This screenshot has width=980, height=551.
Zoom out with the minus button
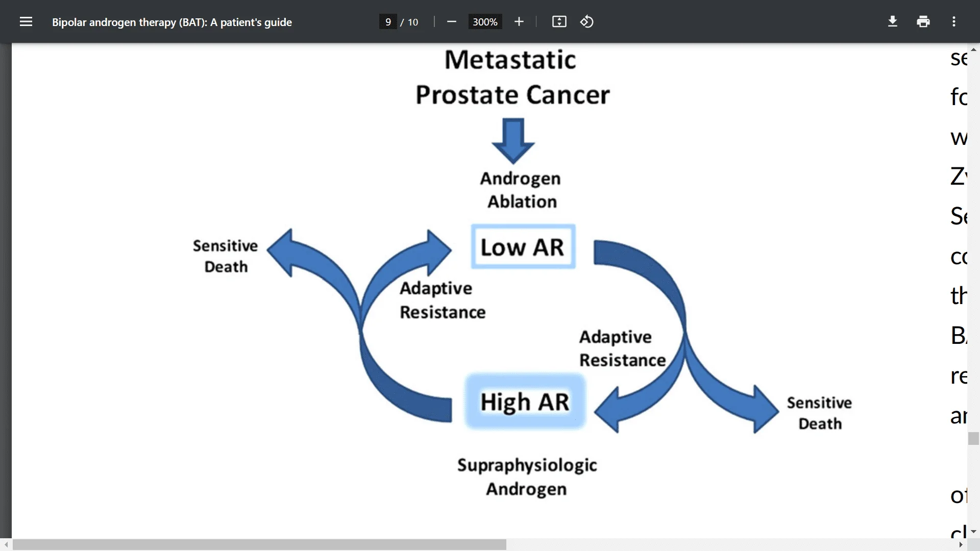(451, 21)
